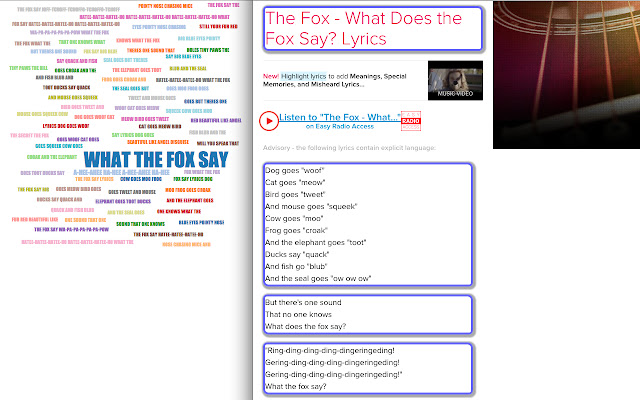Screen dimensions: 640x400
Task: Click the red 'New!' label
Action: [x=271, y=76]
